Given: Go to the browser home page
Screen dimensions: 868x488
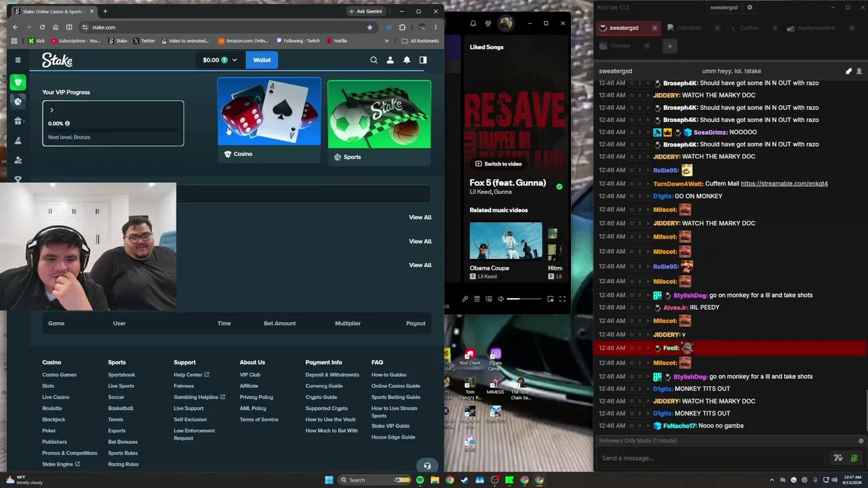Looking at the screenshot, I should coord(56,27).
